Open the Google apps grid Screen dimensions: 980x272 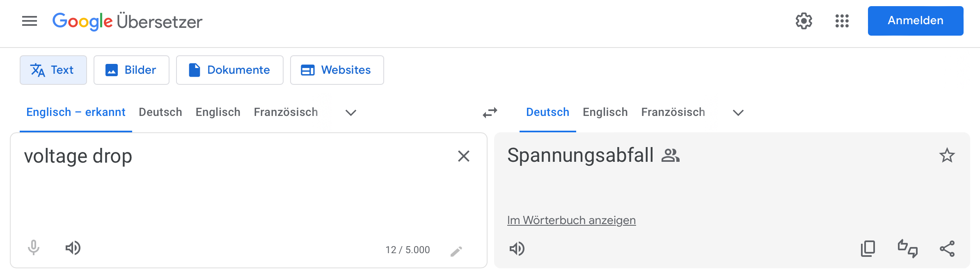point(842,21)
